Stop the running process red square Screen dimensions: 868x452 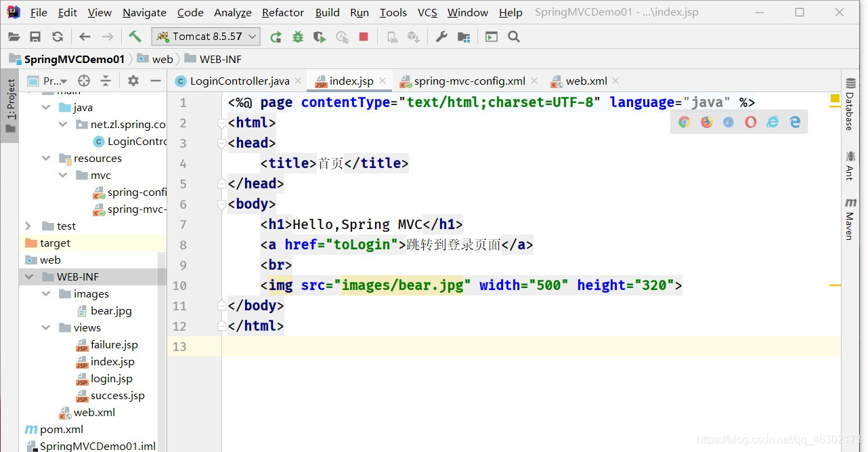coord(364,37)
